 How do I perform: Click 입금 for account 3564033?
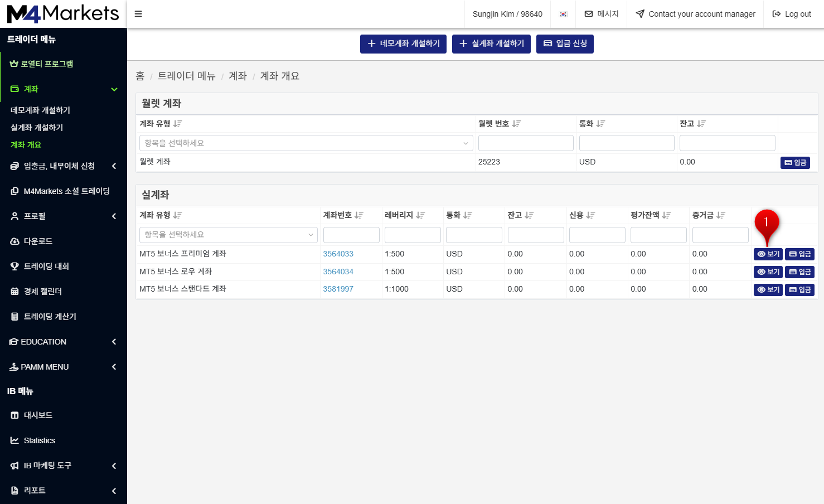[x=800, y=254]
